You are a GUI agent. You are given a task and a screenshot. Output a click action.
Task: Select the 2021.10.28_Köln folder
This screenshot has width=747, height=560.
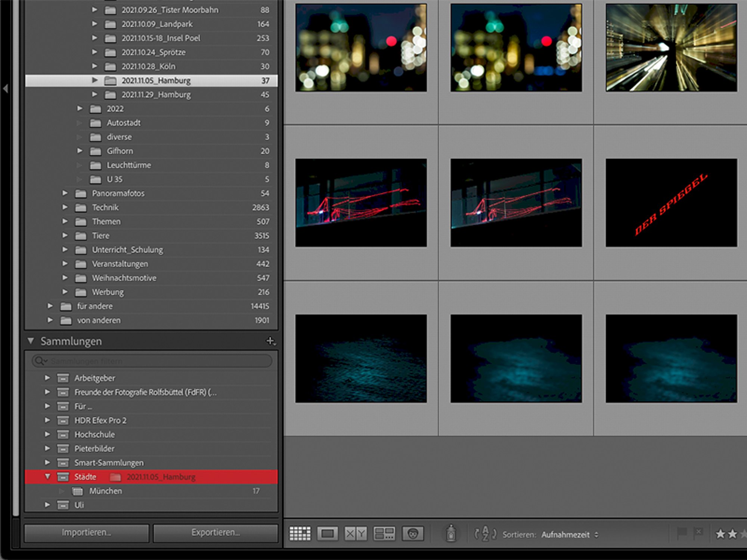151,66
